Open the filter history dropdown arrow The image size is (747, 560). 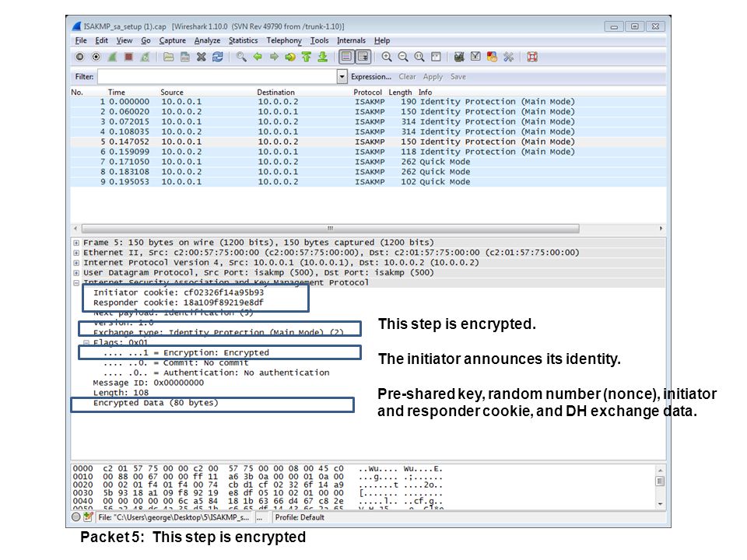coord(342,77)
